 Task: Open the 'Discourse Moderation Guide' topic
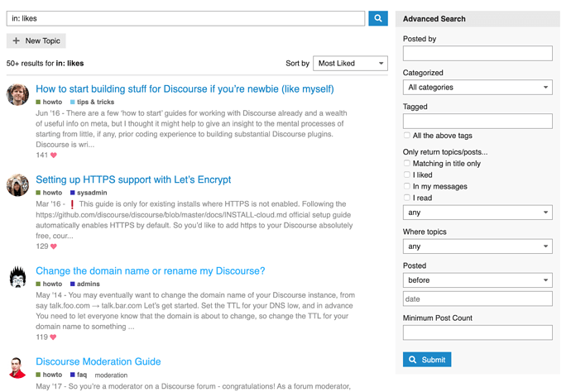click(x=98, y=361)
